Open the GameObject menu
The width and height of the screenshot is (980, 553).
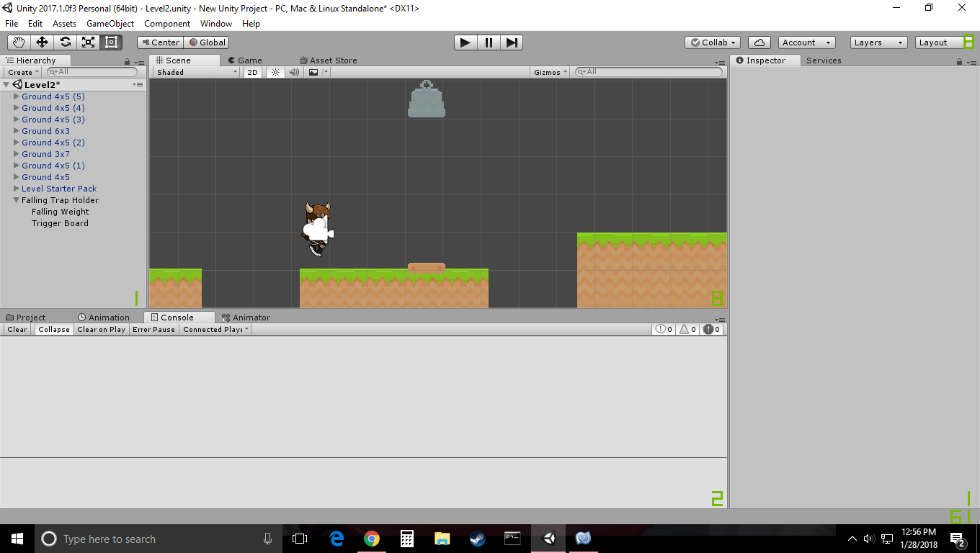tap(110, 24)
